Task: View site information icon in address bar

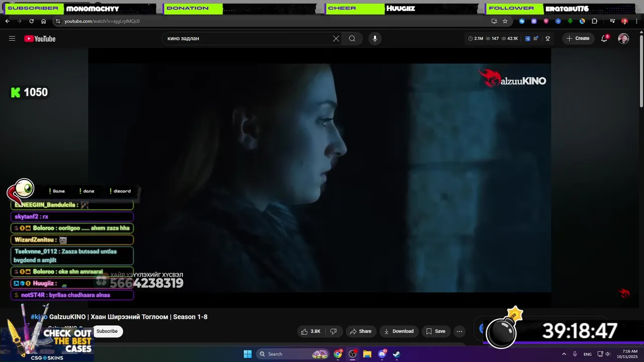Action: pos(58,21)
